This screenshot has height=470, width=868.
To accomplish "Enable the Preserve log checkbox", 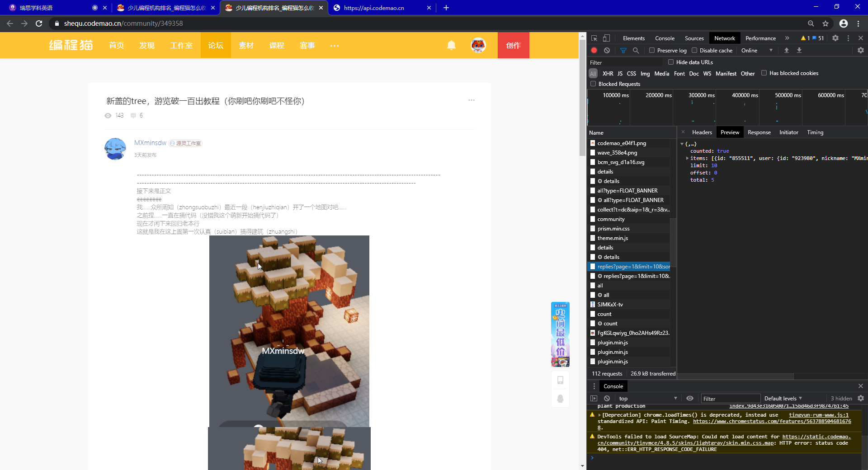I will coord(652,50).
